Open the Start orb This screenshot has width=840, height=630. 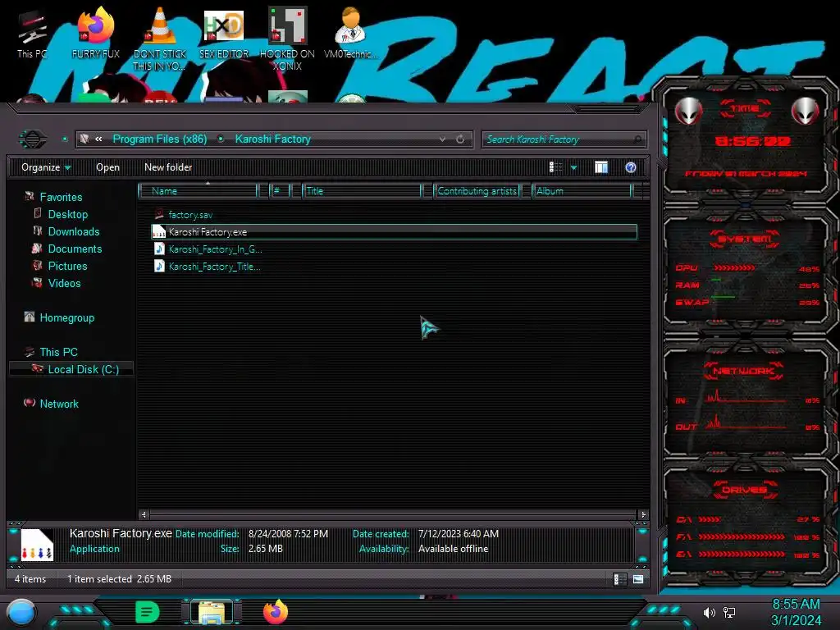tap(21, 613)
